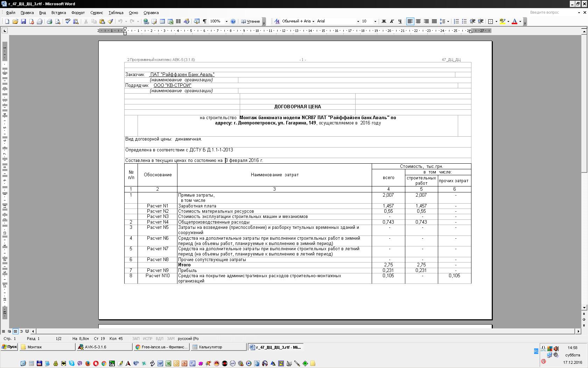Screen dimensions: 588x368
Task: Open the Styles and Formatting pane
Action: [x=277, y=21]
